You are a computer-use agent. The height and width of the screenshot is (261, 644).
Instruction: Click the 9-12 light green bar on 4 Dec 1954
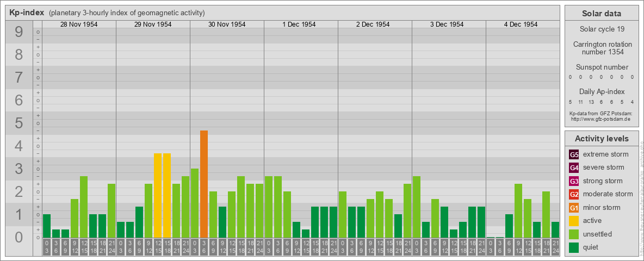[x=518, y=210]
